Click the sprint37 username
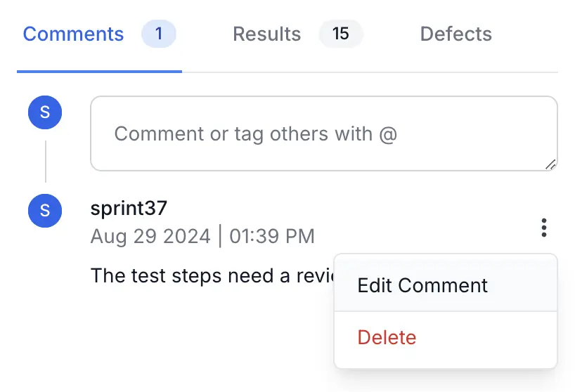 coord(129,208)
